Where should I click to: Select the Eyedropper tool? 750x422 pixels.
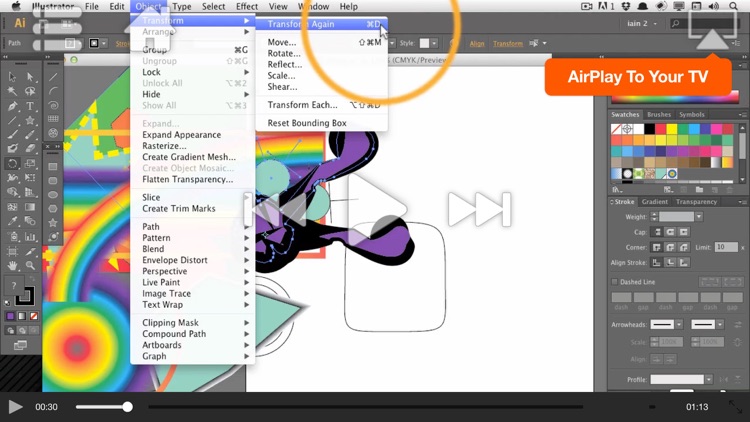pos(12,221)
